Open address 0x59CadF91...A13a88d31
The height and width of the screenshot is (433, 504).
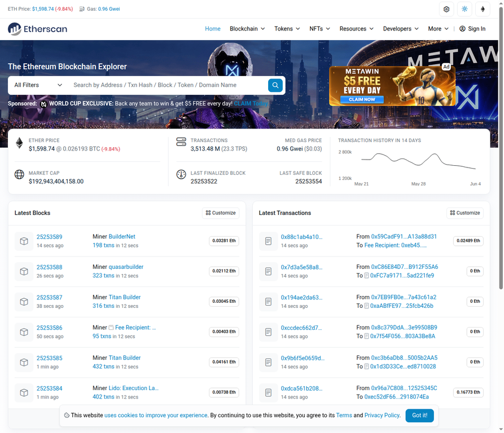tap(404, 237)
